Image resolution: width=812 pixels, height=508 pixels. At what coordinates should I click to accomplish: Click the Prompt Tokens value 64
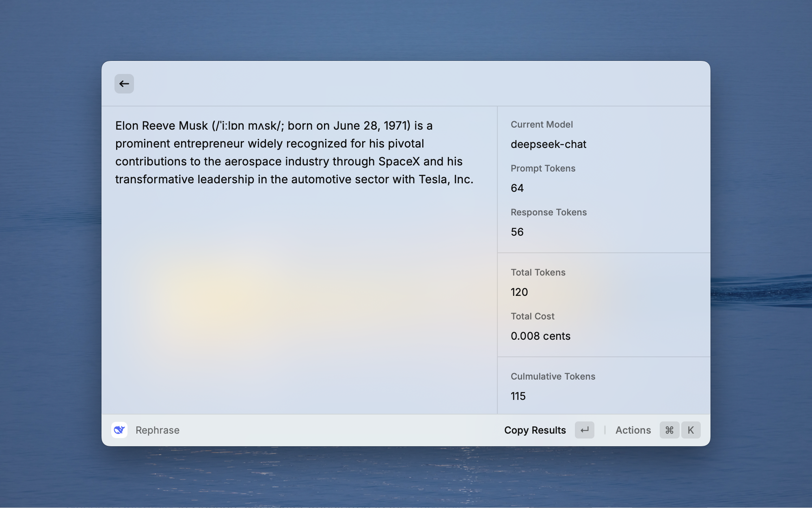point(517,188)
